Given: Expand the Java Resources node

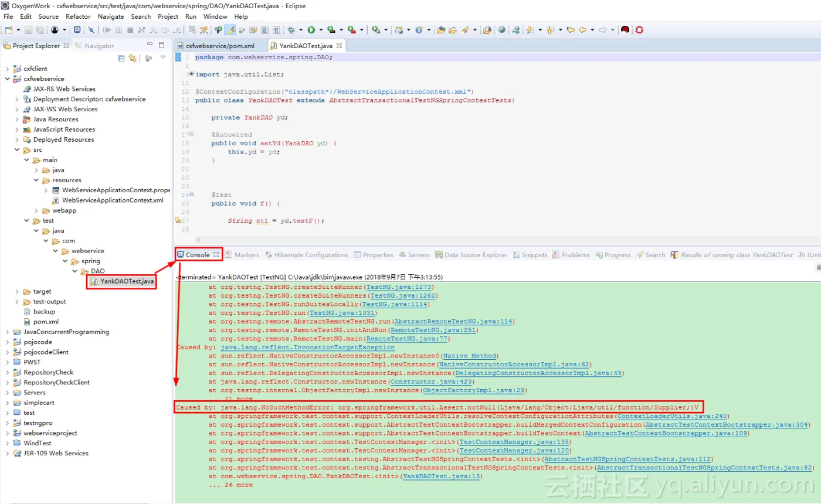Looking at the screenshot, I should [x=17, y=119].
